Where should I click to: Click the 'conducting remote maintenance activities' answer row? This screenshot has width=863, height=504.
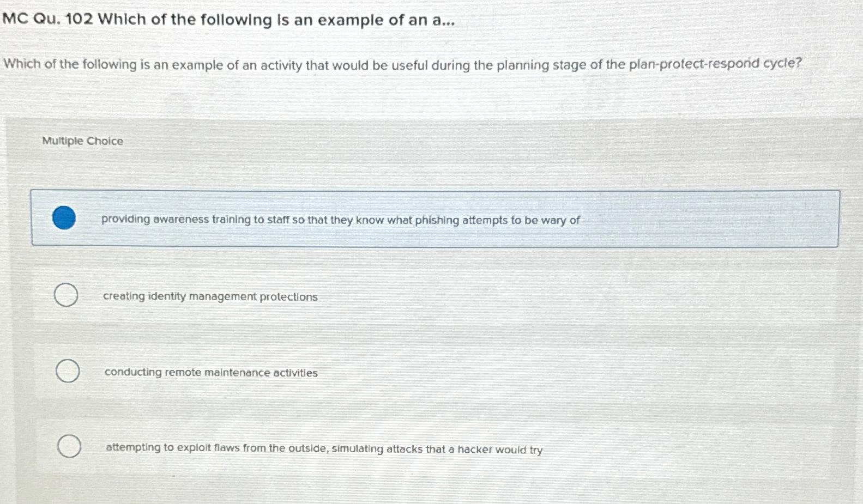(210, 373)
